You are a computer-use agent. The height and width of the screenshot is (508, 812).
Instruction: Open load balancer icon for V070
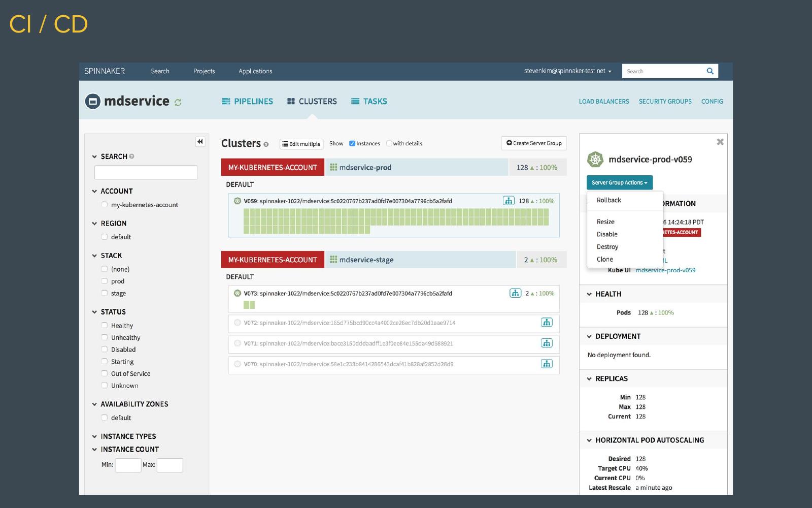(x=547, y=364)
